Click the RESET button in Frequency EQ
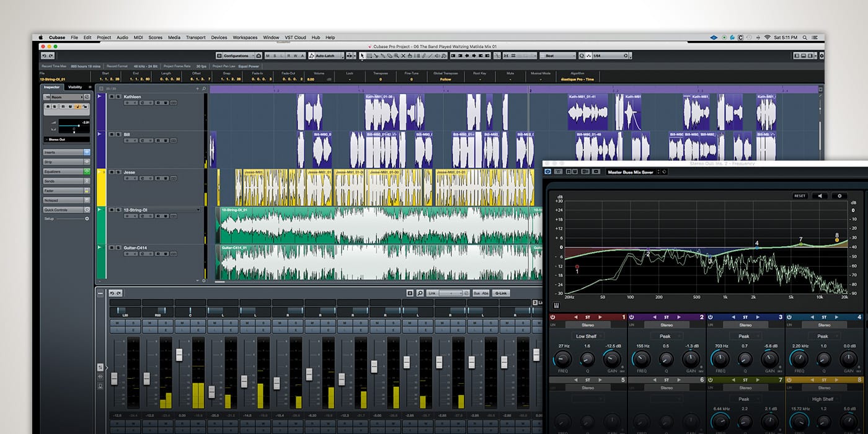Viewport: 868px width, 434px height. tap(800, 196)
